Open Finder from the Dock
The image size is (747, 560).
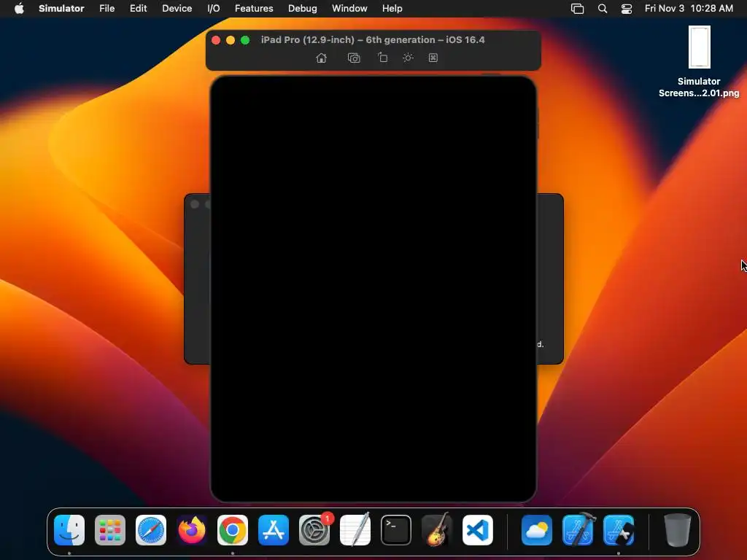pyautogui.click(x=69, y=530)
